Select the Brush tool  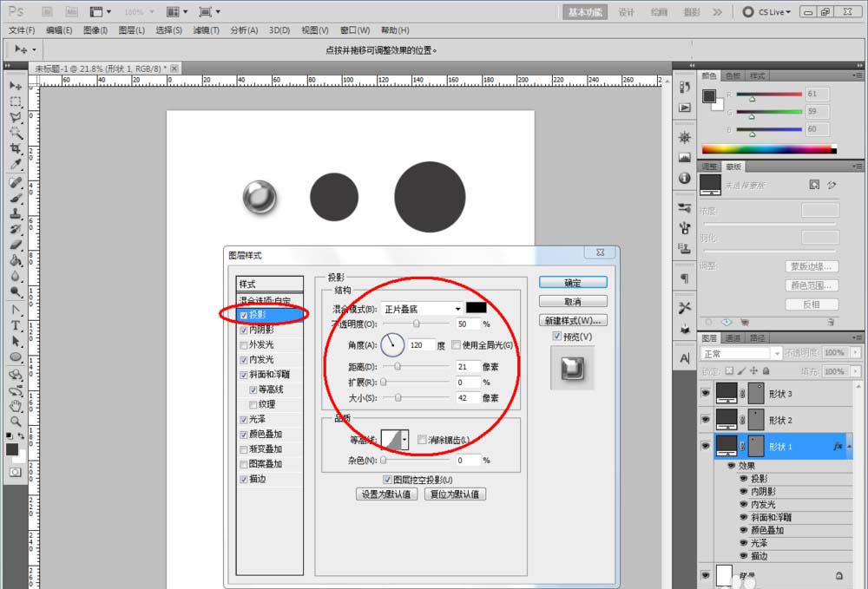16,198
